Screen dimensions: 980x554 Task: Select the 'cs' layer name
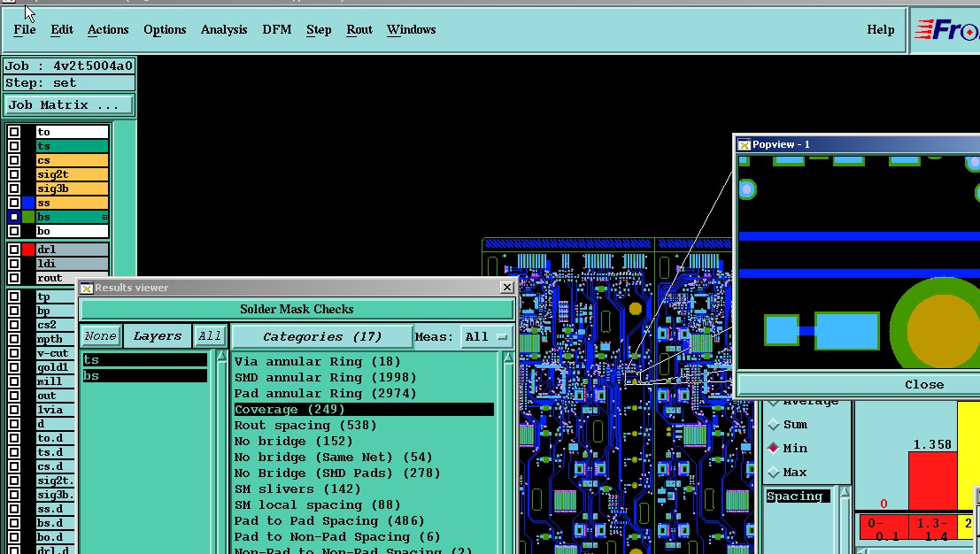(72, 160)
